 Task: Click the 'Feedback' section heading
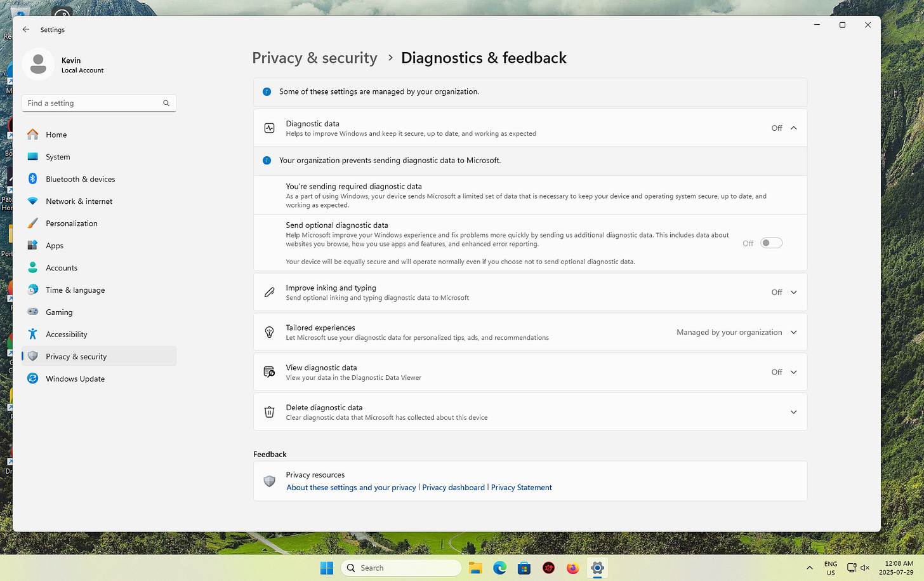click(x=270, y=455)
